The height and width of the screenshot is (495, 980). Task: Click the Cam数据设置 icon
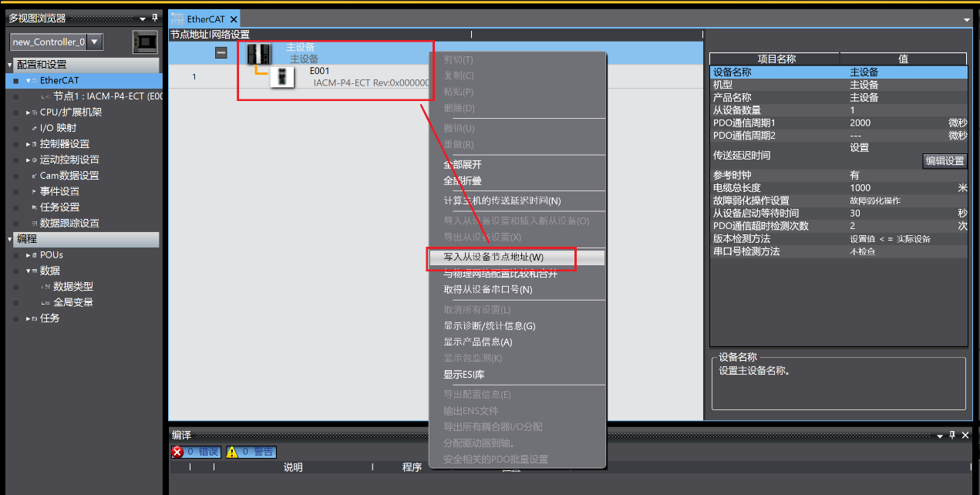point(32,175)
